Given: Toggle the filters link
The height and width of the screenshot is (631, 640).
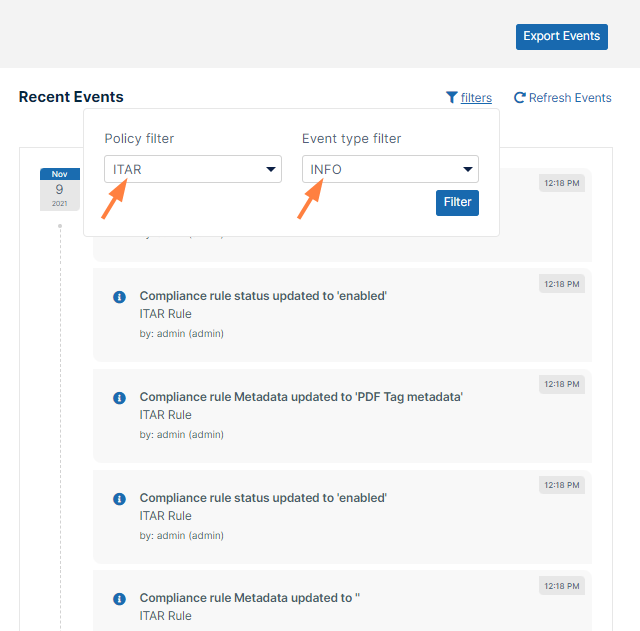Looking at the screenshot, I should [x=476, y=98].
